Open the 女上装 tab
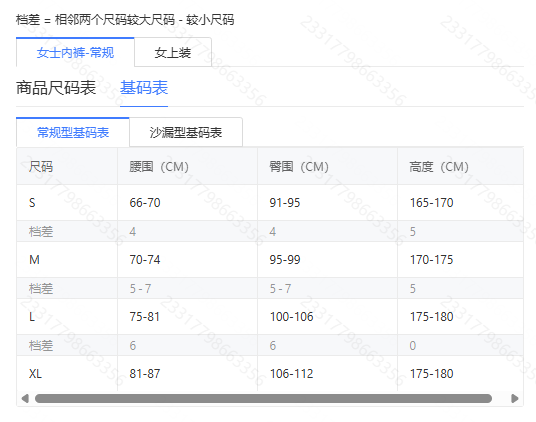Image resolution: width=536 pixels, height=422 pixels. pos(173,53)
